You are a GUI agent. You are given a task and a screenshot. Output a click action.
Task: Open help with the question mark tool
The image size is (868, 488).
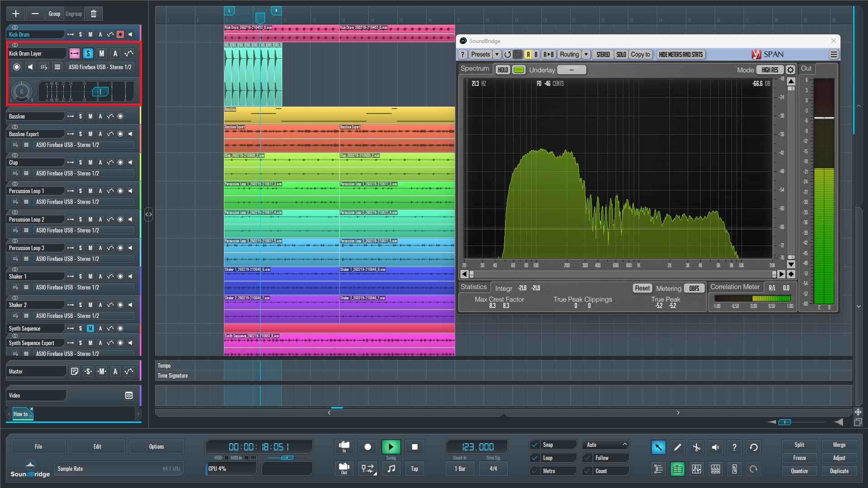tap(735, 447)
